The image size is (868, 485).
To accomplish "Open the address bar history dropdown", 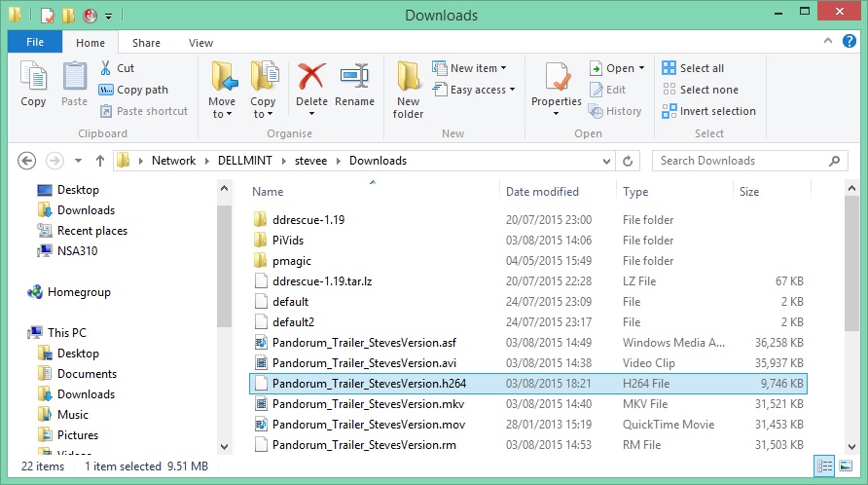I will pyautogui.click(x=608, y=161).
